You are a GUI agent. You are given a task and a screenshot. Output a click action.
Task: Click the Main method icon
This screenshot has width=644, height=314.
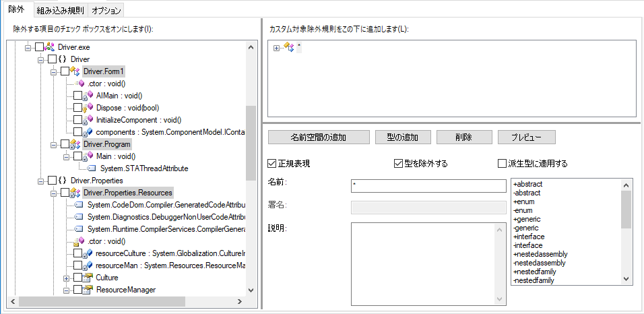[88, 156]
